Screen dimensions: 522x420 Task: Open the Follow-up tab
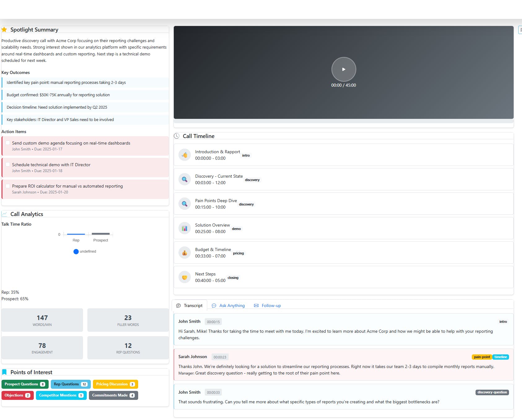click(x=267, y=305)
